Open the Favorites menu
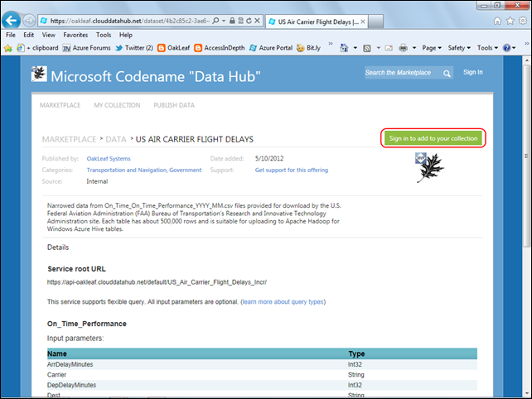Viewport: 532px width, 399px height. click(75, 35)
